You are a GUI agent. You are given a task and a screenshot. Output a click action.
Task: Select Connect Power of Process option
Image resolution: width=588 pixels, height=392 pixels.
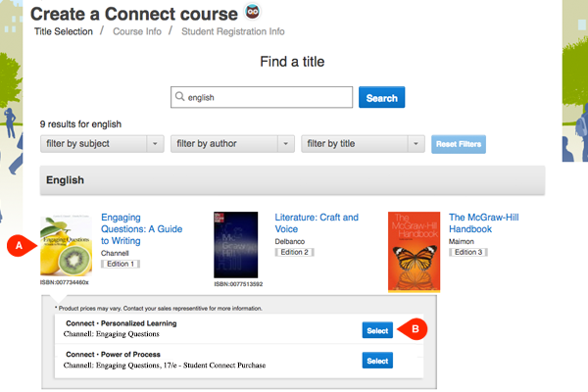point(376,361)
